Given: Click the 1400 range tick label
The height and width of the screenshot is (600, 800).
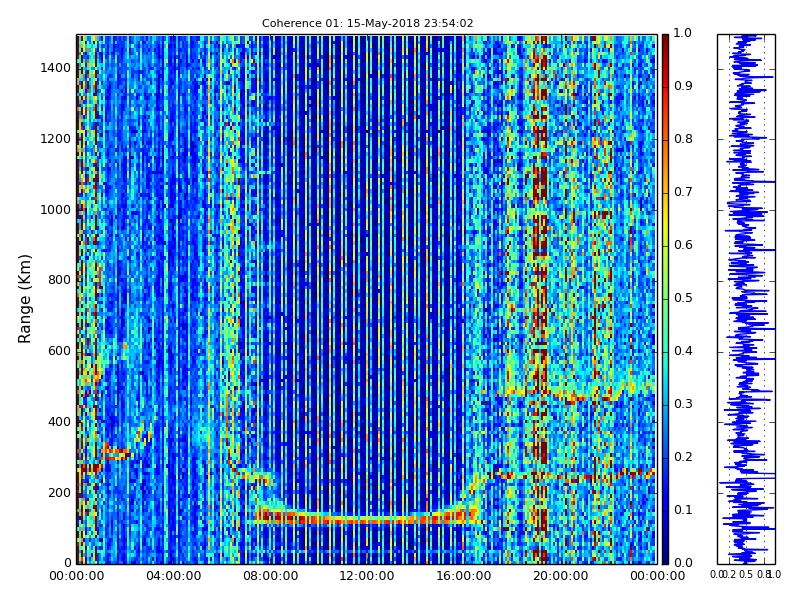Looking at the screenshot, I should coord(55,68).
